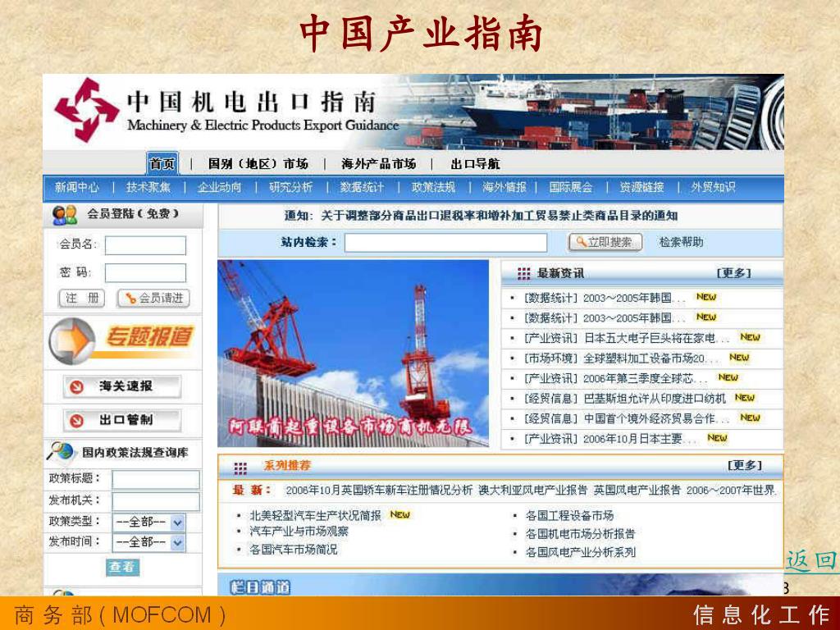The image size is (840, 630).
Task: Click the 会员请进 login button
Action: (153, 299)
